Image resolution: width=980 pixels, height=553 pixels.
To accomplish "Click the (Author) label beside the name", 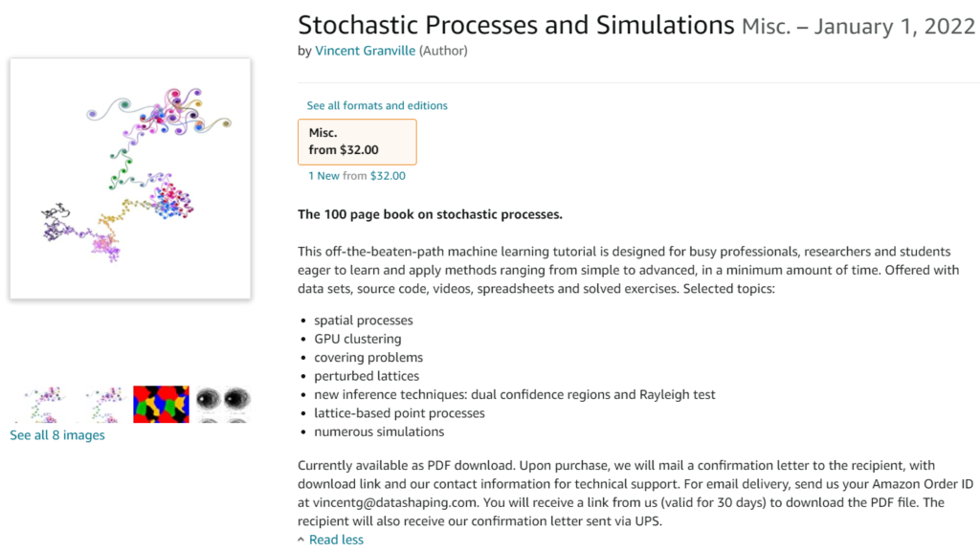I will pyautogui.click(x=443, y=51).
